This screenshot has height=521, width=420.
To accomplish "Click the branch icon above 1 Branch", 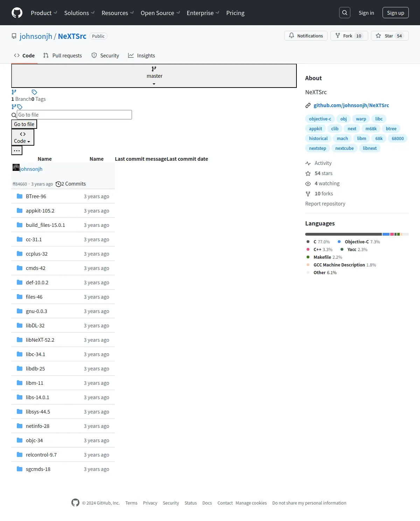I will [14, 92].
